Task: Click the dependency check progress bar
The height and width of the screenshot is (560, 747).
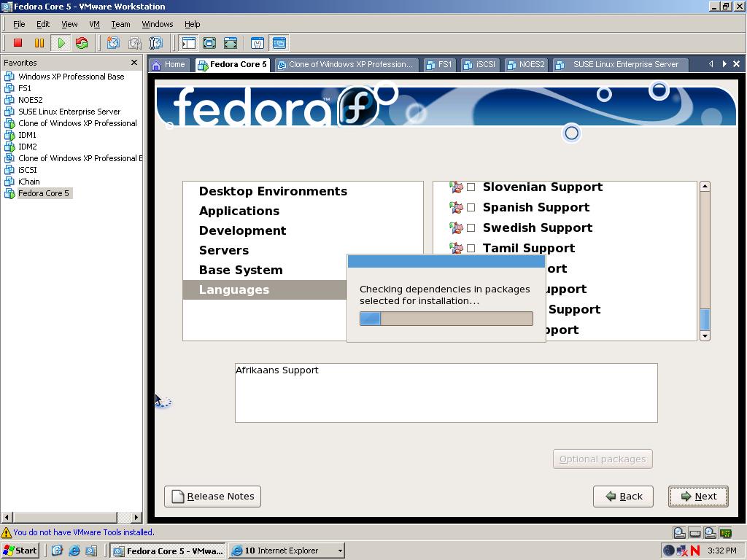Action: coord(446,319)
